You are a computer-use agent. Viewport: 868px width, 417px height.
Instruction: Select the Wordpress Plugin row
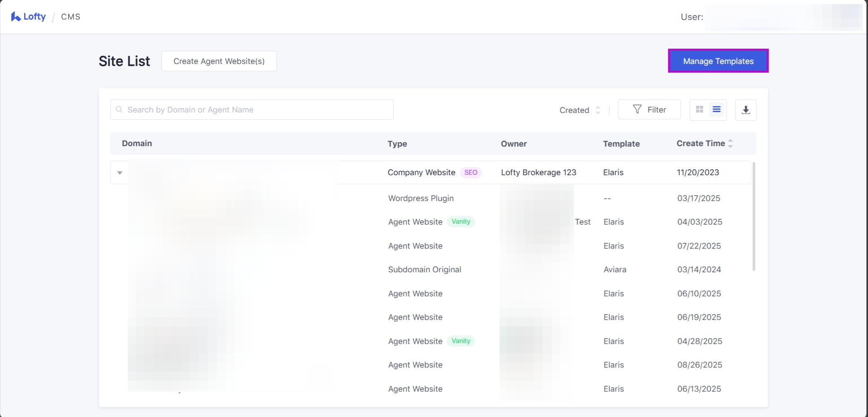[421, 198]
